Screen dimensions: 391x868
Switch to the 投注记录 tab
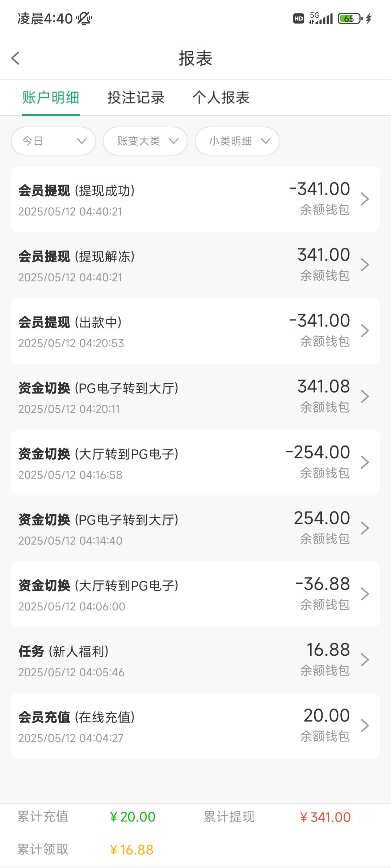tap(136, 98)
